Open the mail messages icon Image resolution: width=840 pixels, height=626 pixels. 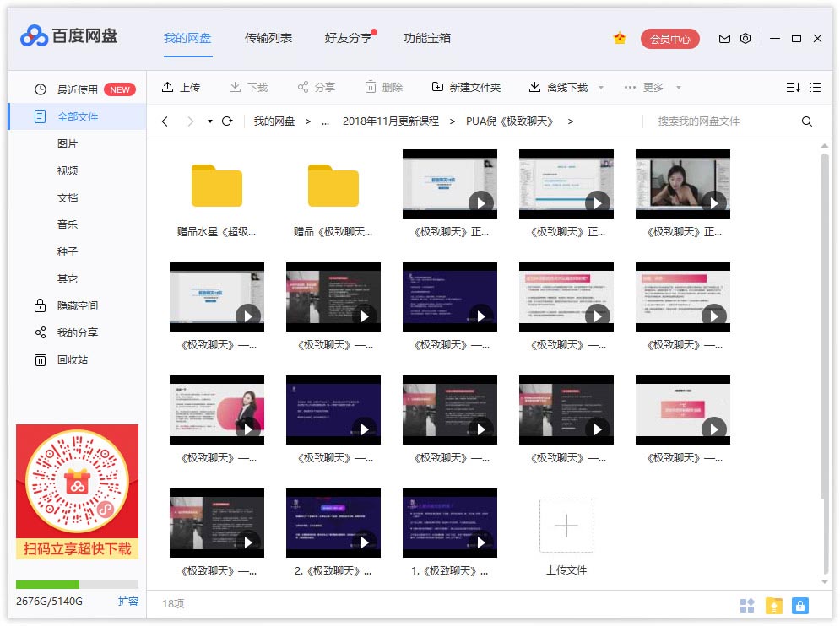tap(724, 39)
